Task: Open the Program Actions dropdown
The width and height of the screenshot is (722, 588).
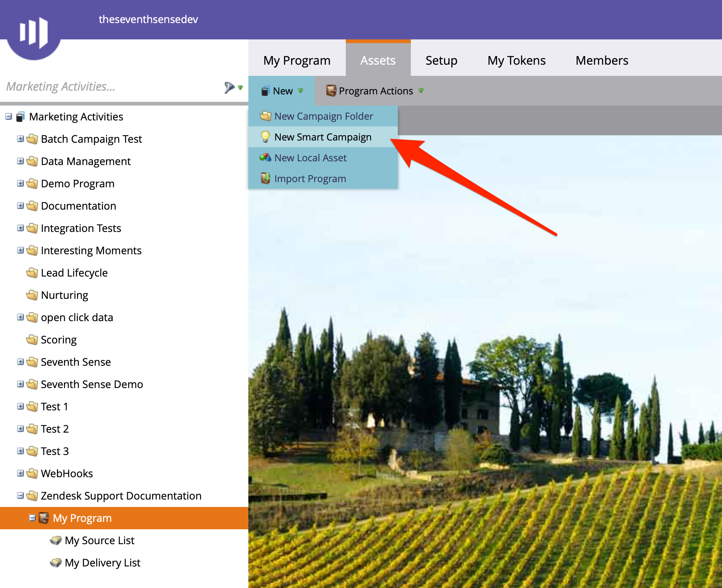Action: tap(375, 91)
